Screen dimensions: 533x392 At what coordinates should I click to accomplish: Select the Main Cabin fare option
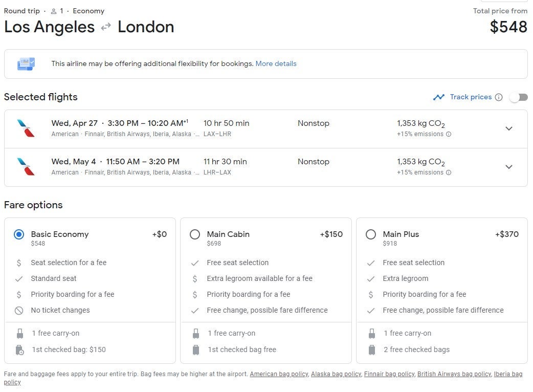point(195,234)
